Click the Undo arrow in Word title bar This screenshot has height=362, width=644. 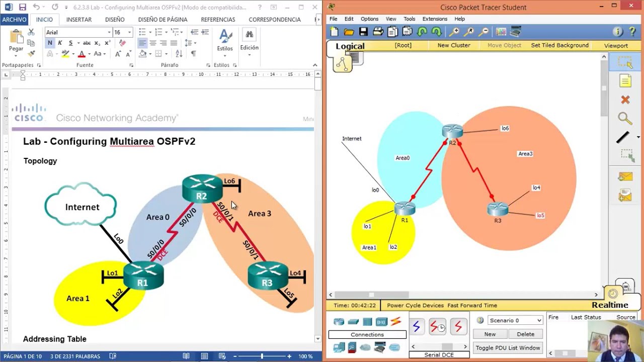(36, 8)
